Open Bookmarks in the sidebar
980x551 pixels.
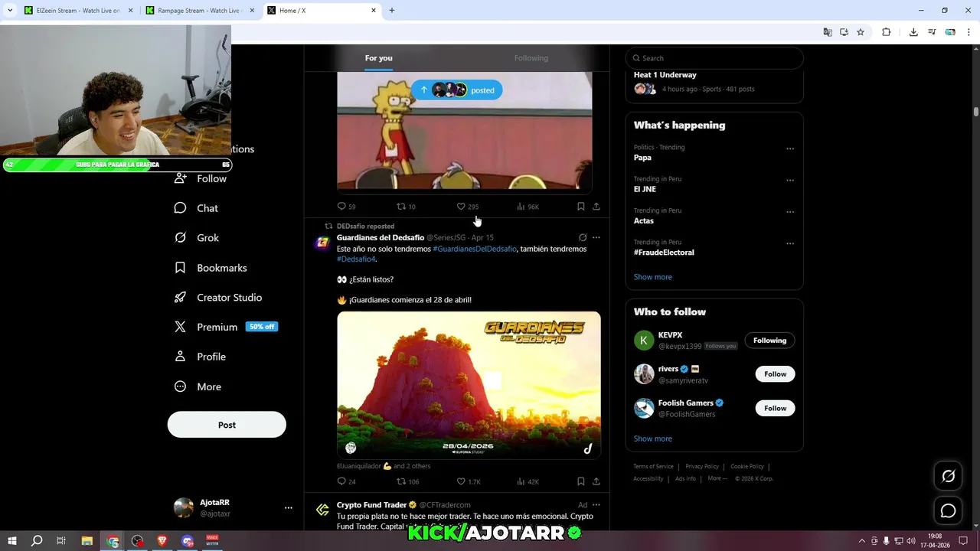(x=211, y=268)
